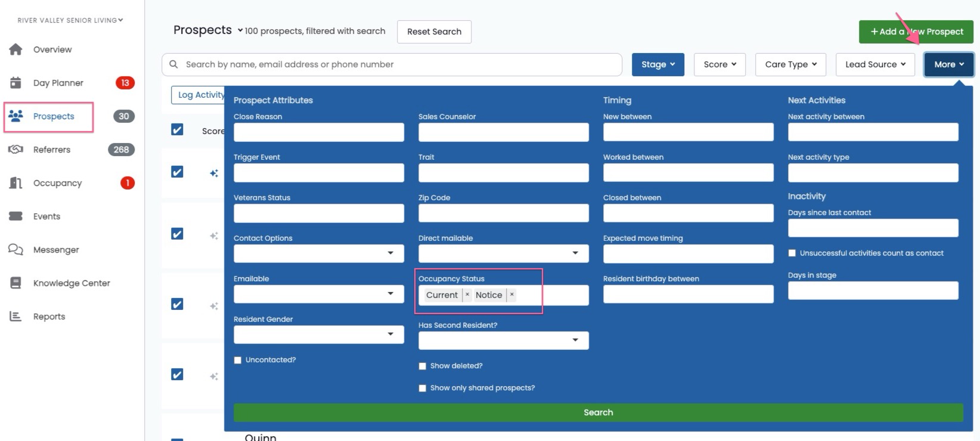Expand the Prospects title chevron menu
980x441 pixels.
240,30
